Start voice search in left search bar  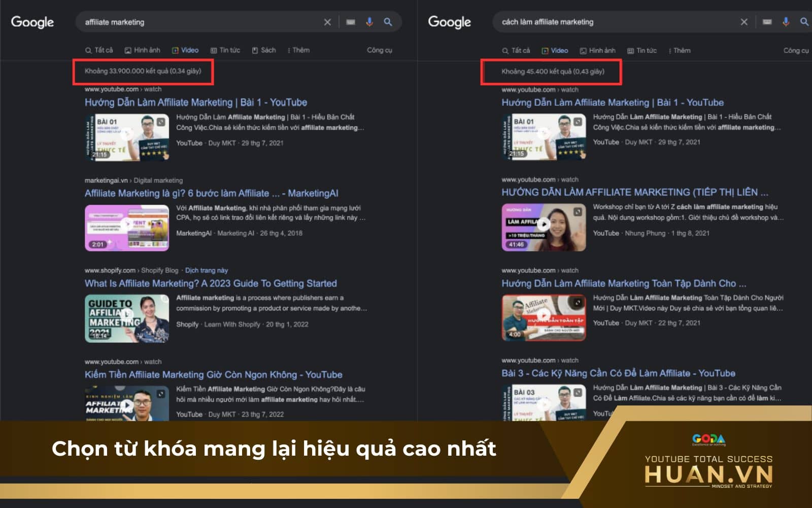369,22
